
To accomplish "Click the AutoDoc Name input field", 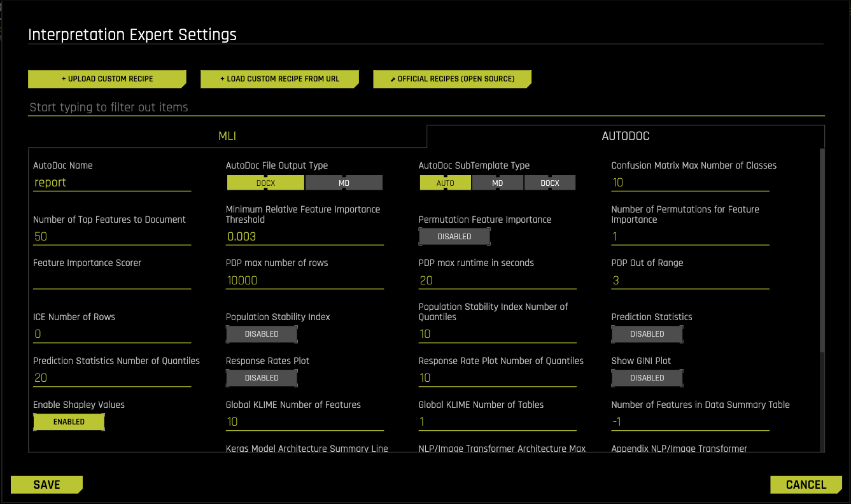I will pos(112,183).
